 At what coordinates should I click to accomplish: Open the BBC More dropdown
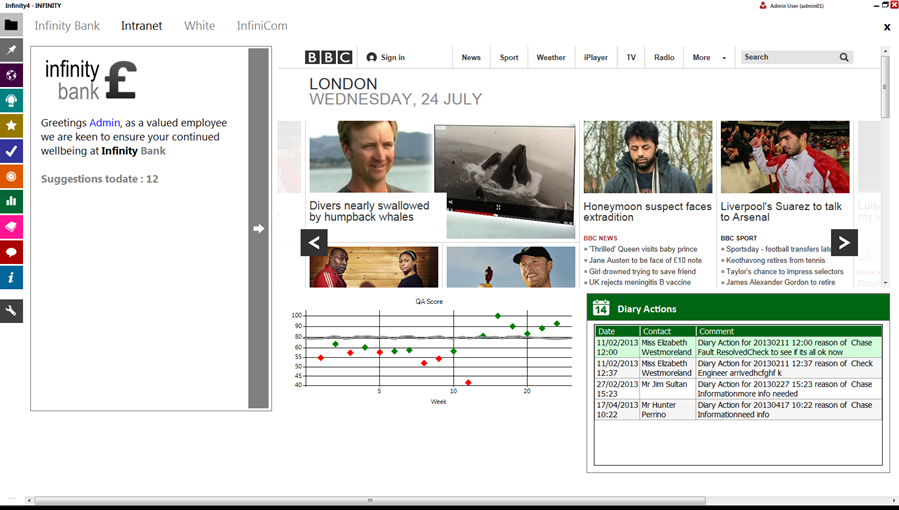tap(709, 57)
